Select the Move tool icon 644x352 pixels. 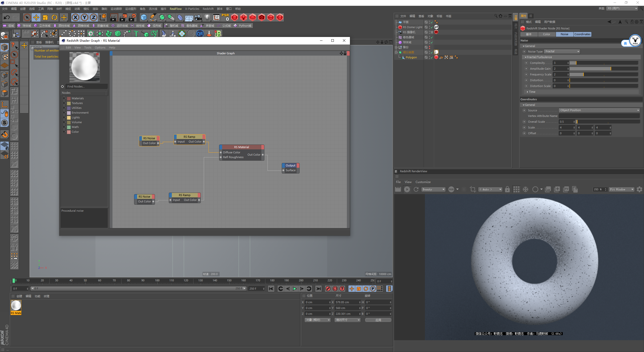36,17
